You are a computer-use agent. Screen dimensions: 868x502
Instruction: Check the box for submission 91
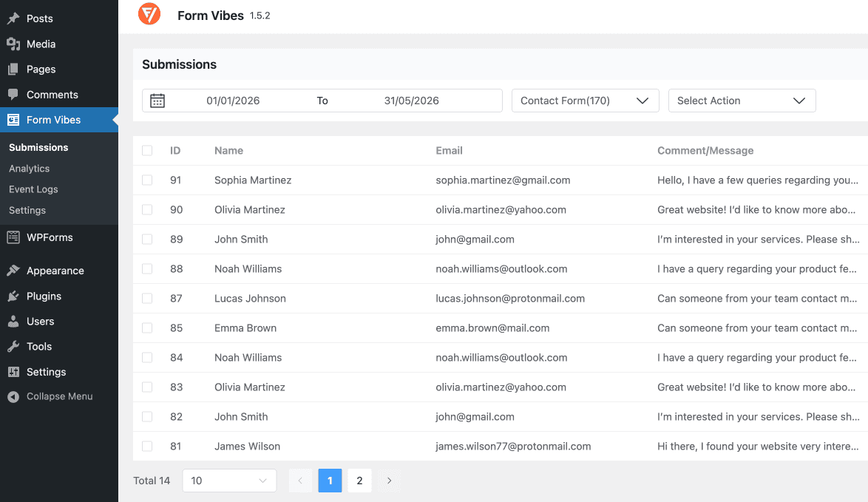coord(146,180)
